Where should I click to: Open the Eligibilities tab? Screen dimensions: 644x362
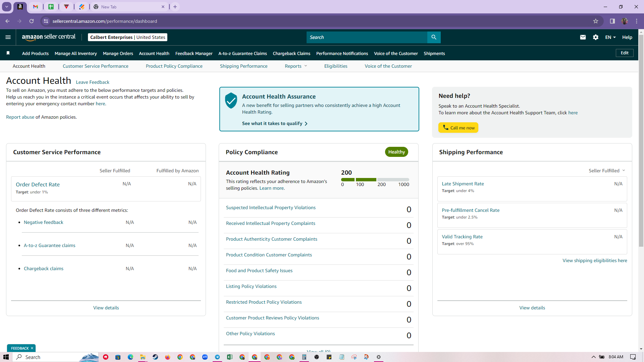pos(336,66)
